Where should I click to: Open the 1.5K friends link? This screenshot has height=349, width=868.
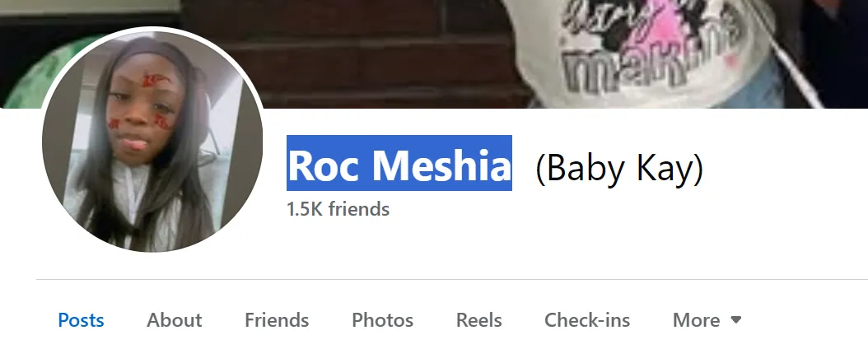click(x=338, y=209)
